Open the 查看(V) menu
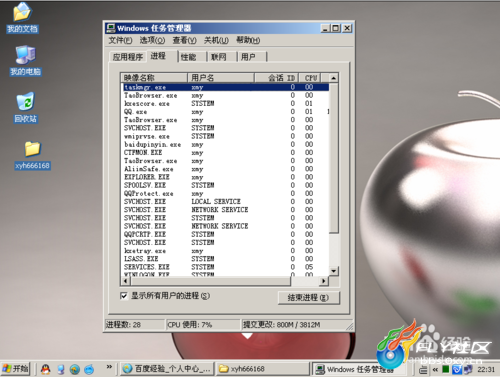 [184, 40]
